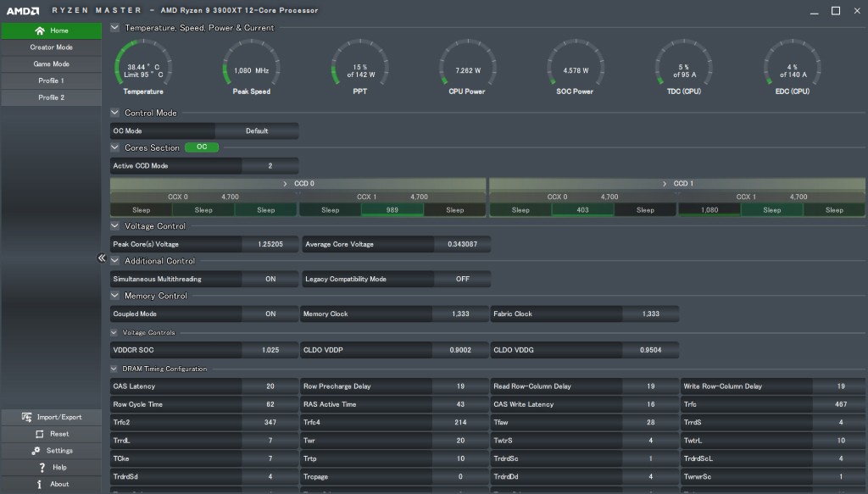Switch to Game Mode tab
This screenshot has width=868, height=494.
[51, 64]
